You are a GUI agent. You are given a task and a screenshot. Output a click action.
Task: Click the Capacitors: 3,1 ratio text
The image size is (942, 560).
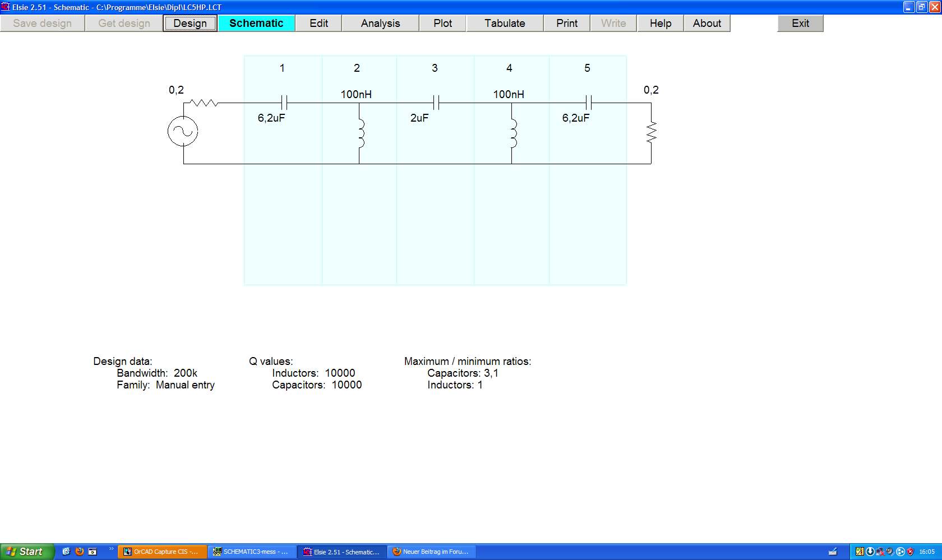[x=463, y=373]
